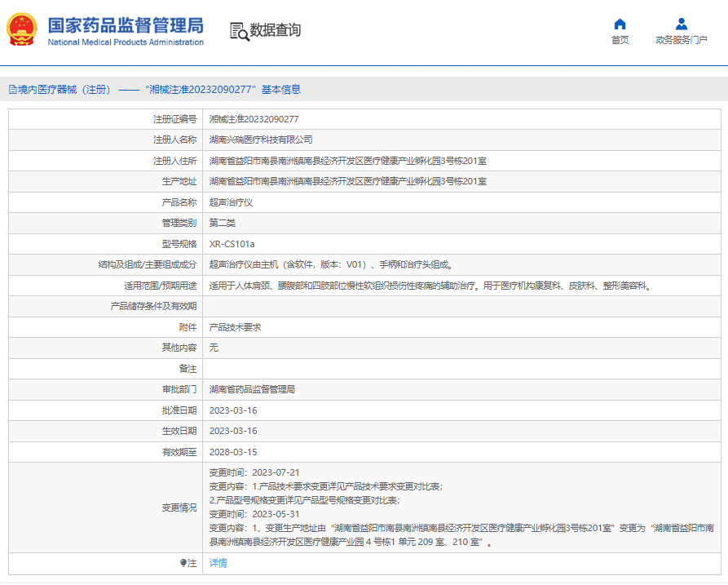Click 产品技术要求 attachment text
Viewport: 728px width, 585px height.
(x=236, y=327)
